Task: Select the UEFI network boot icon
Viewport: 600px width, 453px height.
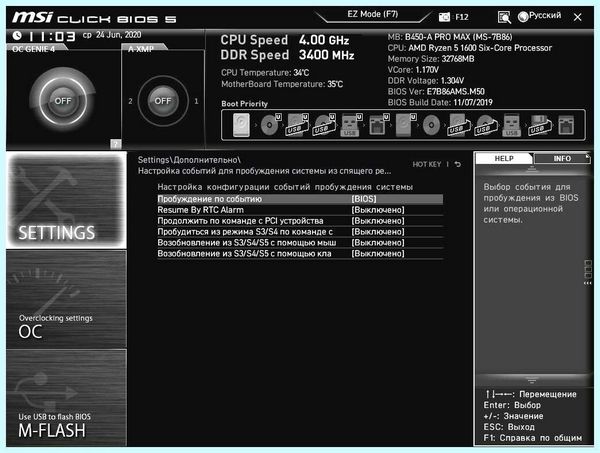Action: tap(378, 125)
